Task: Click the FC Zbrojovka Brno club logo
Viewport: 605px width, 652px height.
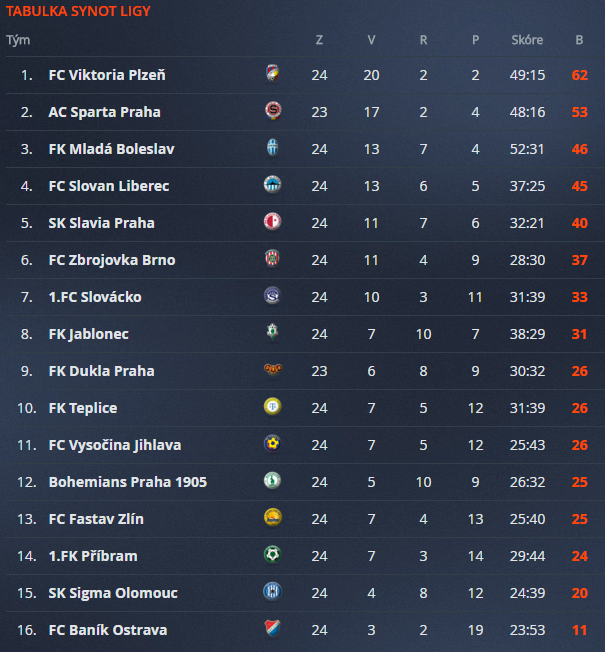Action: click(x=273, y=260)
